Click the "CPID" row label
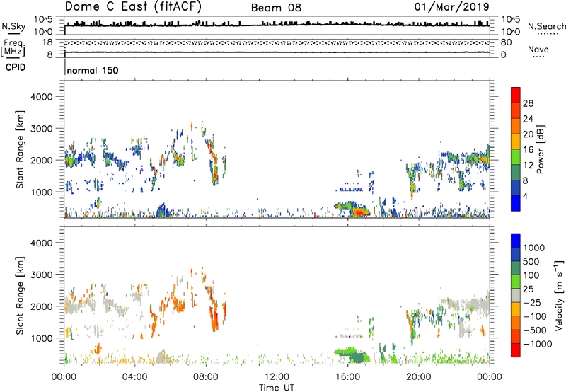566x392 pixels. [16, 67]
